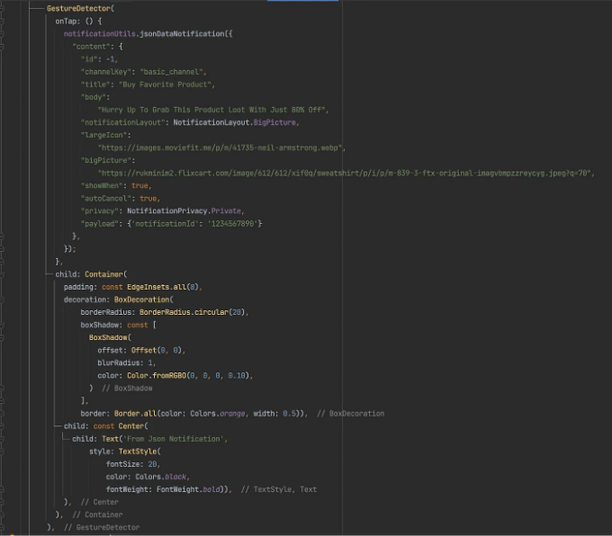
Task: Click the NotificationPrivacy class name
Action: click(167, 211)
